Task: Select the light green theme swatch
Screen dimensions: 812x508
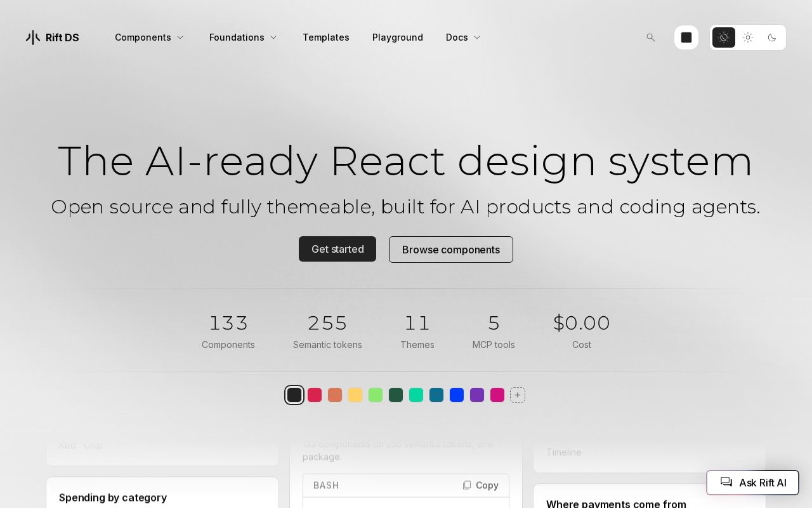Action: [376, 395]
